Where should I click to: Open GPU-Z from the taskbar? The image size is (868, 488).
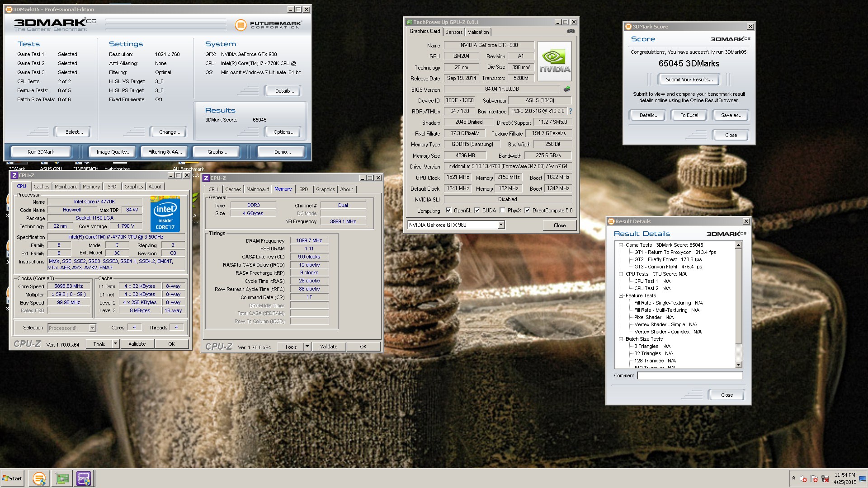[x=62, y=479]
